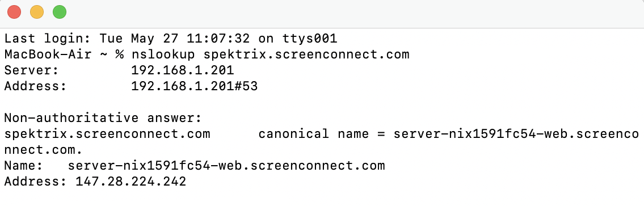Click the 'Last login' line text
The image size is (644, 206).
(170, 39)
